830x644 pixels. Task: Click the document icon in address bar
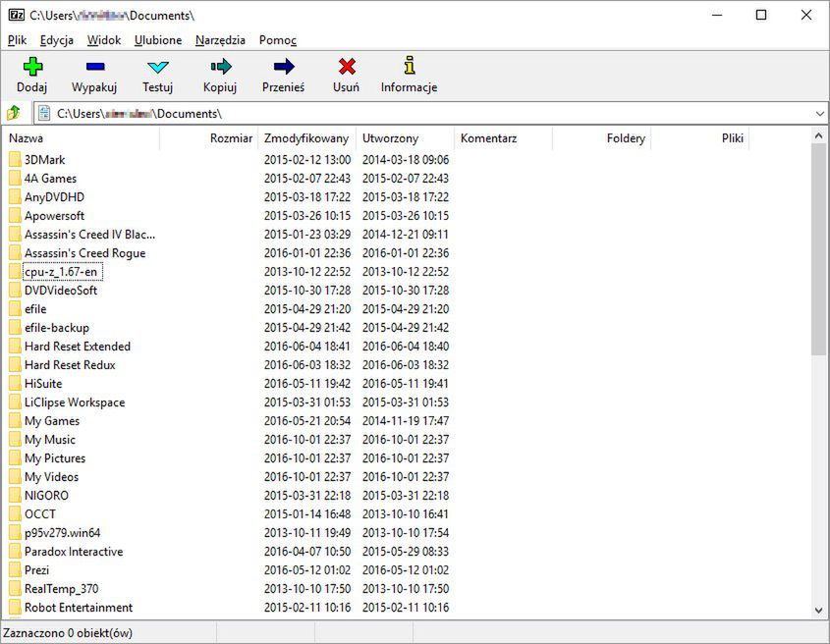[x=44, y=113]
